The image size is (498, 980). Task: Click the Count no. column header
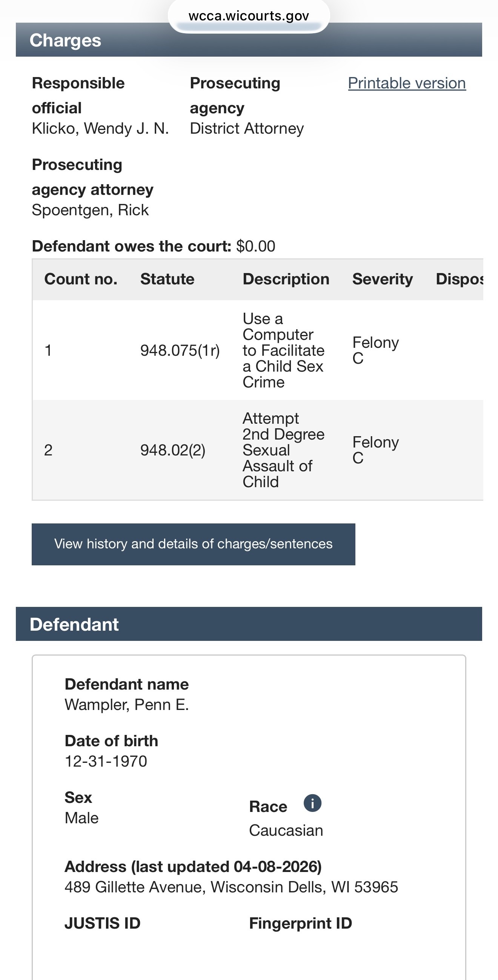[81, 279]
